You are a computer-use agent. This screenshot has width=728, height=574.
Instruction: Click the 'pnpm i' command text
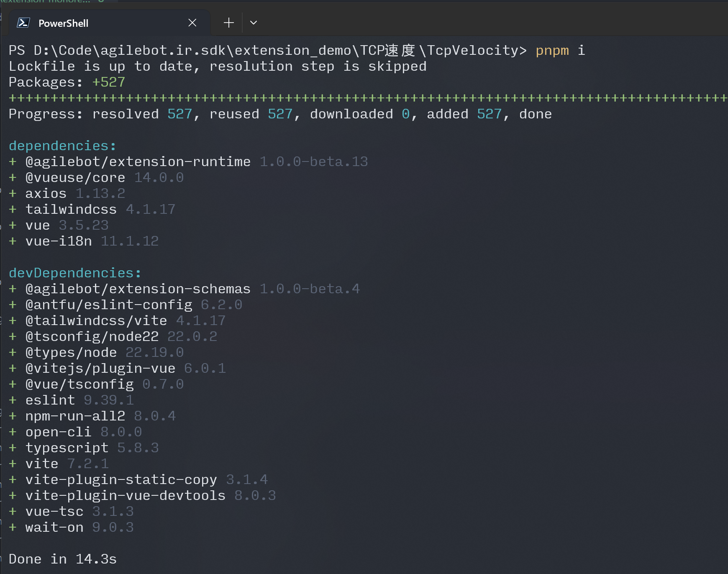coord(560,51)
